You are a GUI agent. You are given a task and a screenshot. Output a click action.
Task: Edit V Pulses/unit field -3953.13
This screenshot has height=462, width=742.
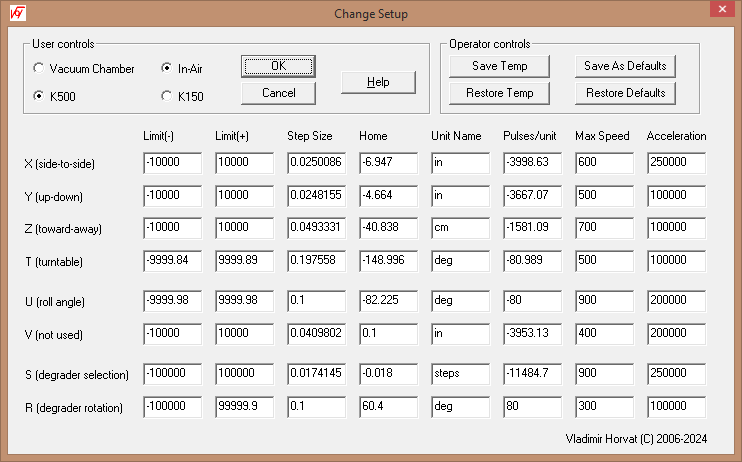click(x=532, y=334)
